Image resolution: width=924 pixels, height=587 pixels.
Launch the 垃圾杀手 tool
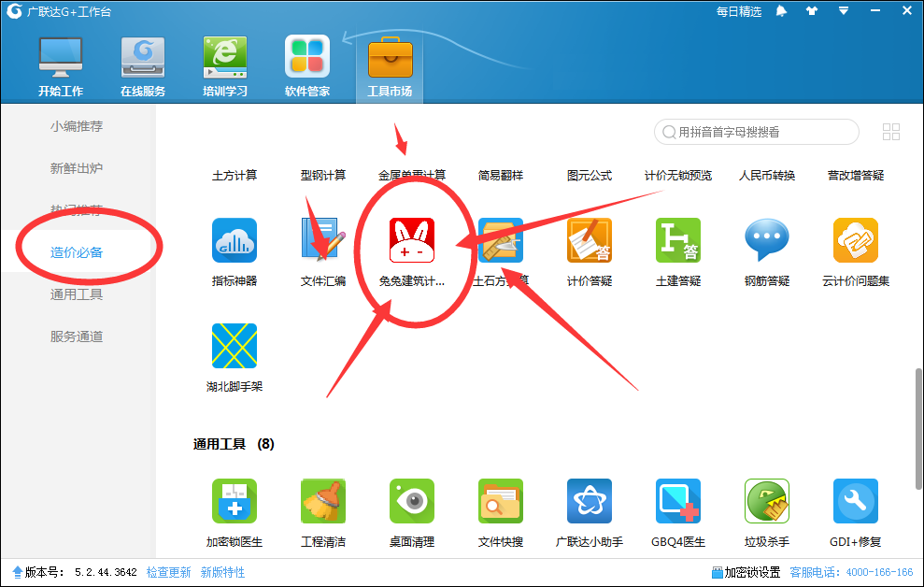coord(767,501)
